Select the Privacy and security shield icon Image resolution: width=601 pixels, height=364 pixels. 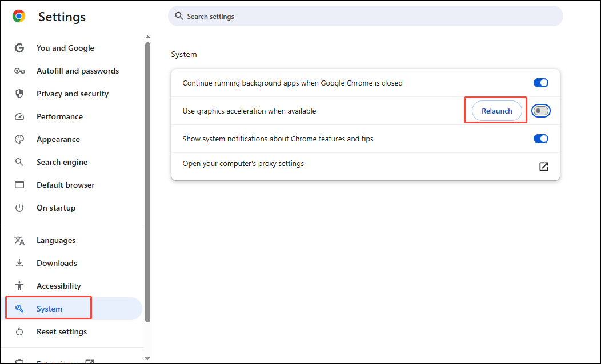(x=19, y=93)
